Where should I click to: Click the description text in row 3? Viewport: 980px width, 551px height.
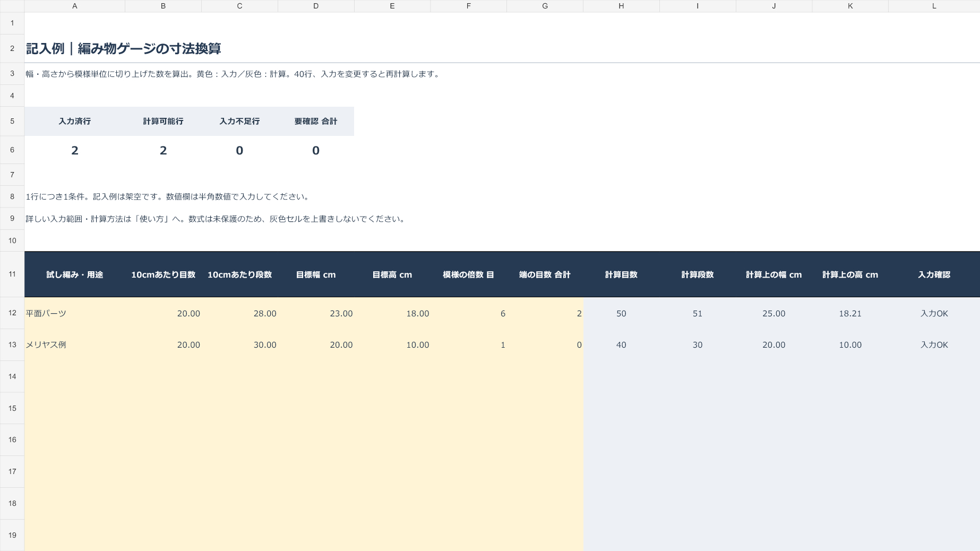pyautogui.click(x=234, y=74)
